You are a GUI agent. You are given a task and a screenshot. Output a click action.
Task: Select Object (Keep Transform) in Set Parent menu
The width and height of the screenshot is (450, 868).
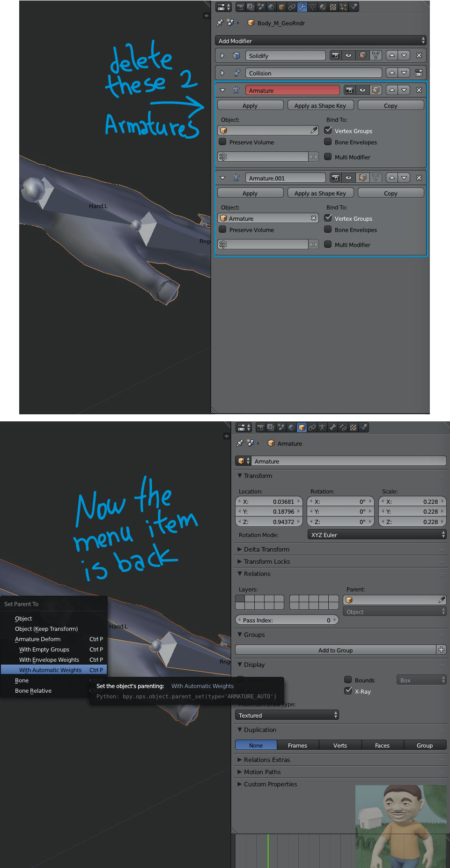pos(54,629)
